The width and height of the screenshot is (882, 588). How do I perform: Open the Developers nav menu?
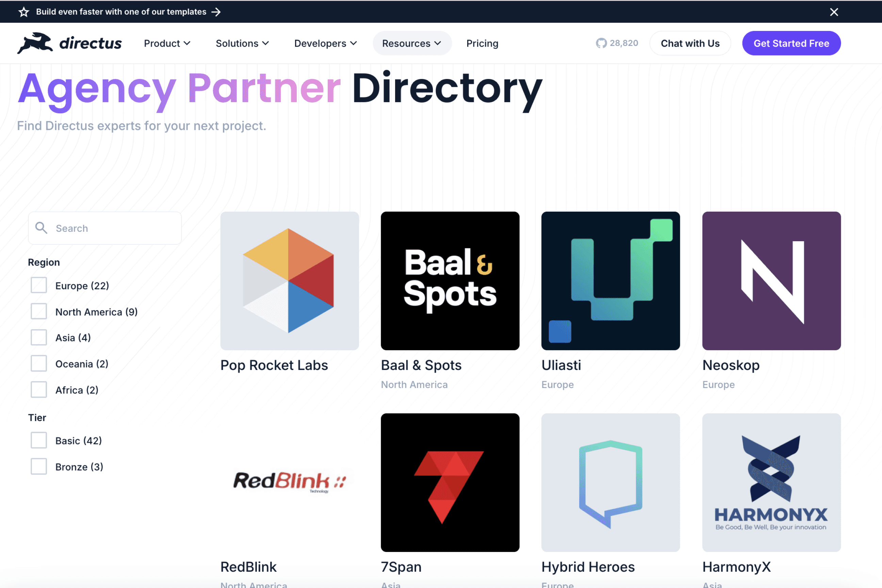tap(325, 44)
